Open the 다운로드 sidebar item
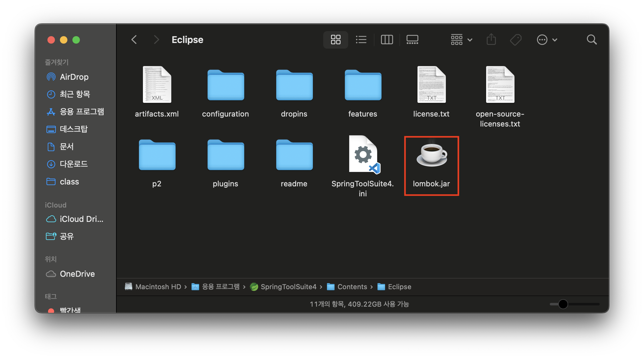This screenshot has height=359, width=644. [x=74, y=164]
